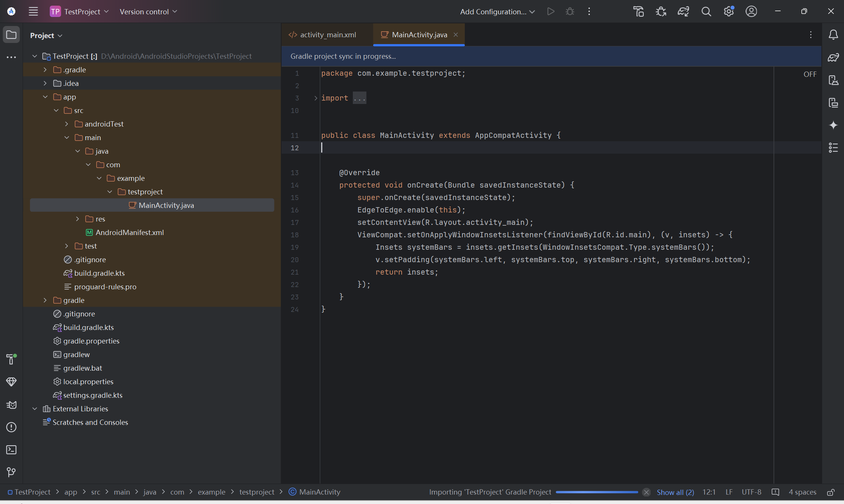Screen dimensions: 844x504
Task: Open the Version control menu
Action: click(148, 12)
